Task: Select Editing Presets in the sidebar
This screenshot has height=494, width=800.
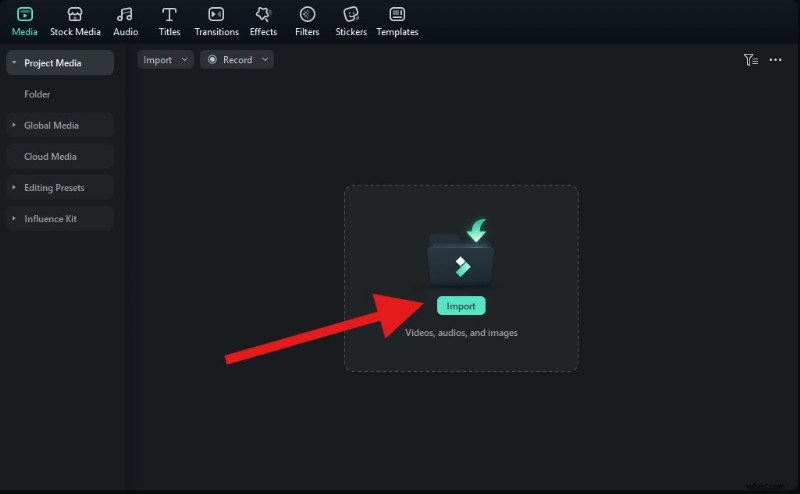Action: (60, 187)
